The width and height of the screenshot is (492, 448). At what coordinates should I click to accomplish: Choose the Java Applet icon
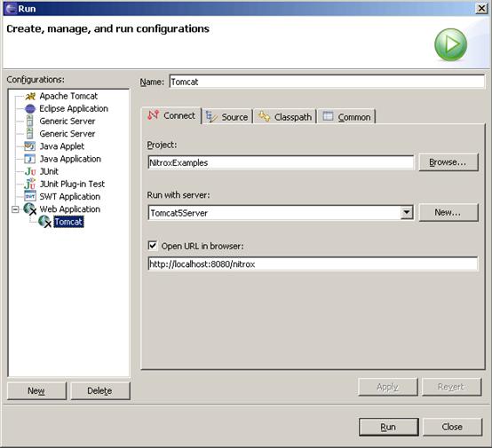[30, 146]
